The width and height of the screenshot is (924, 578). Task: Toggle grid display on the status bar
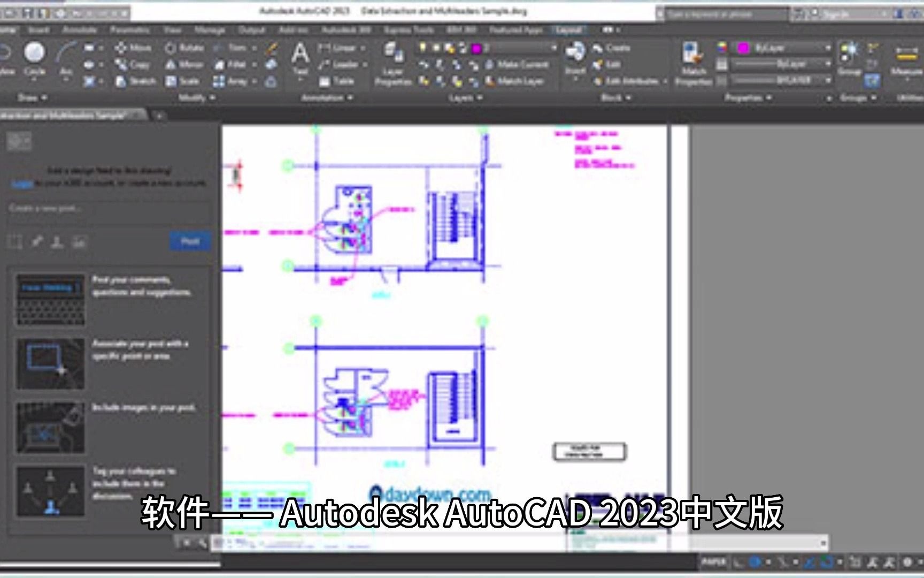coord(737,562)
